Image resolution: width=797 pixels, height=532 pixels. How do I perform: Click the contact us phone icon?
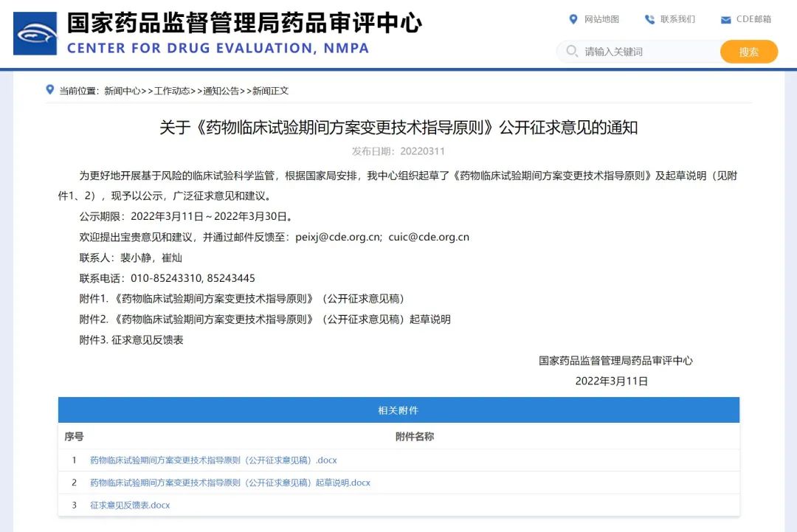pos(649,19)
